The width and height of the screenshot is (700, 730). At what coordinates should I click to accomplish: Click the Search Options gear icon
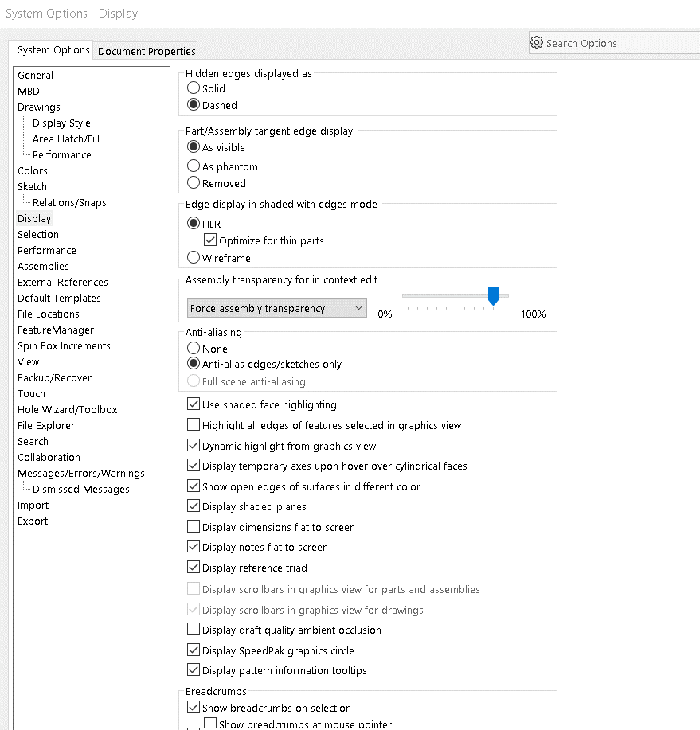pos(537,43)
